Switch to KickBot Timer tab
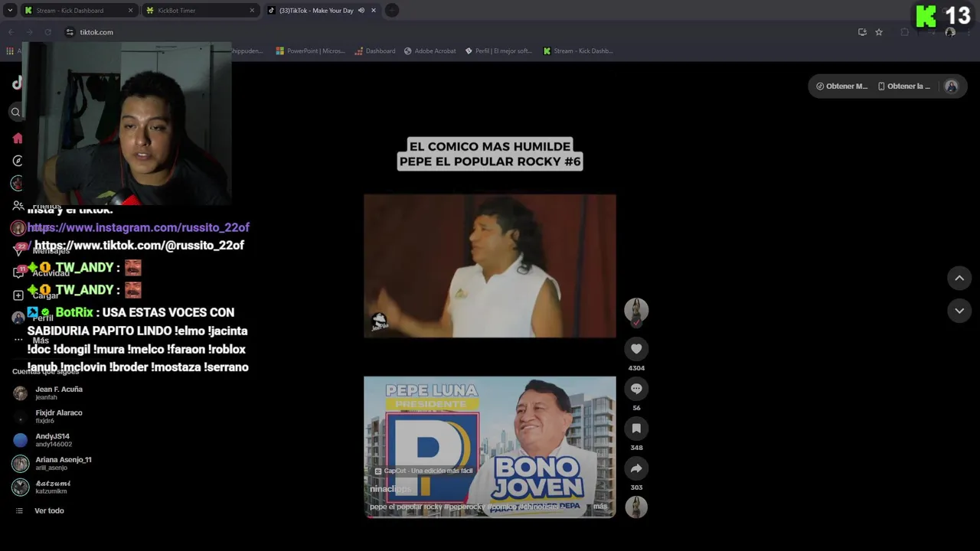980x551 pixels. (199, 11)
